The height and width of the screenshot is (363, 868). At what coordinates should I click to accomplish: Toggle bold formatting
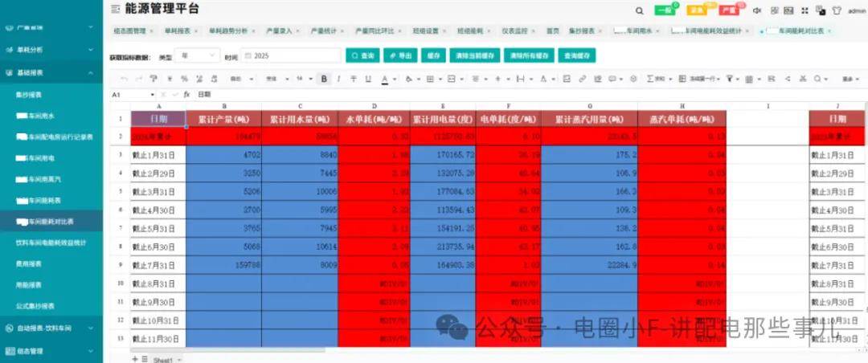point(324,80)
